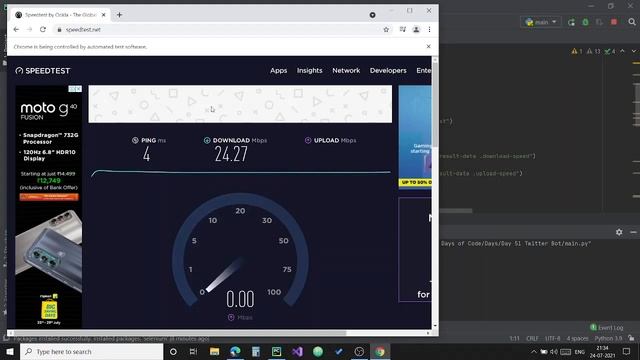640x360 pixels.
Task: Show hidden system tray icons
Action: [533, 351]
